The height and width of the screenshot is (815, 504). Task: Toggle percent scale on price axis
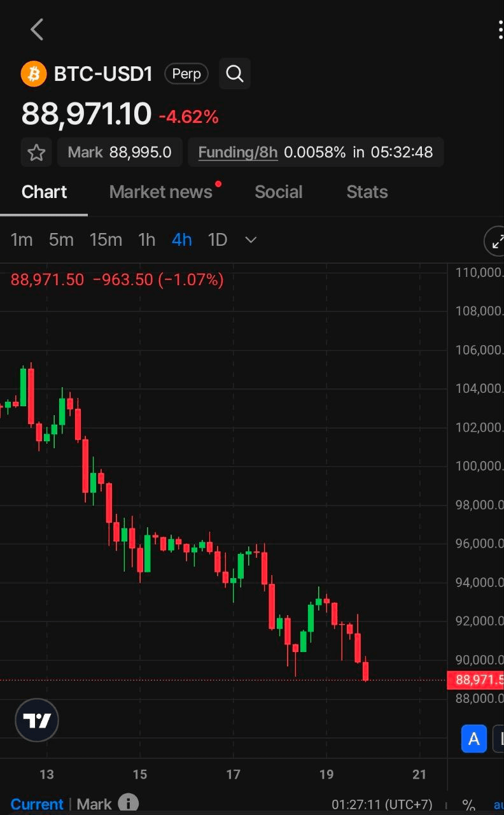tap(468, 805)
